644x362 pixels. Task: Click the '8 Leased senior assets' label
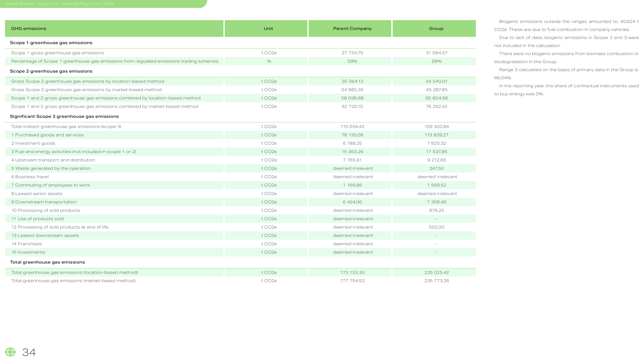37,194
